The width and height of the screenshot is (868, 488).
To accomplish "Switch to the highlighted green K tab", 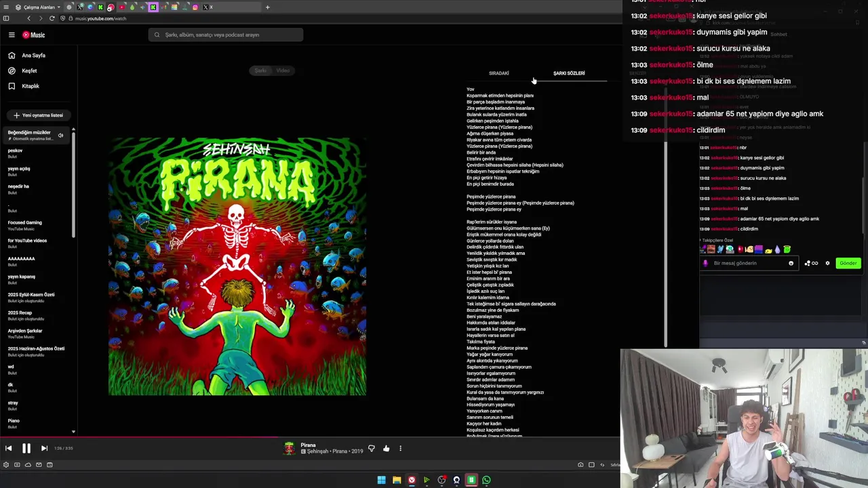I will coord(153,7).
